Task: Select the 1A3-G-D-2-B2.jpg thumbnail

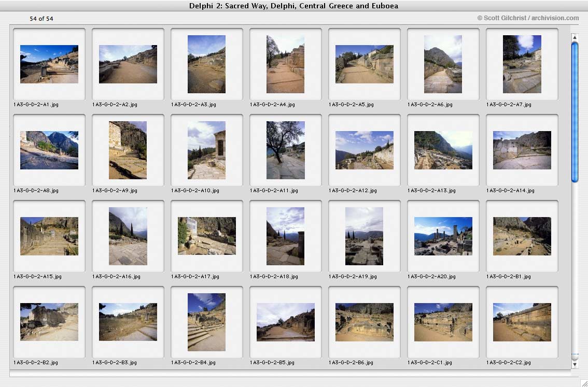Action: pos(49,322)
